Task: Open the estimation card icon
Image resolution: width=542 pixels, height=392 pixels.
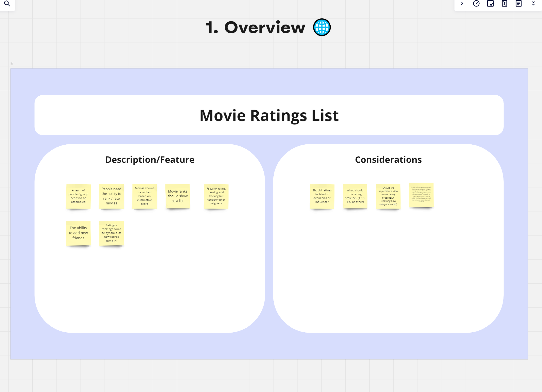Action: point(504,4)
